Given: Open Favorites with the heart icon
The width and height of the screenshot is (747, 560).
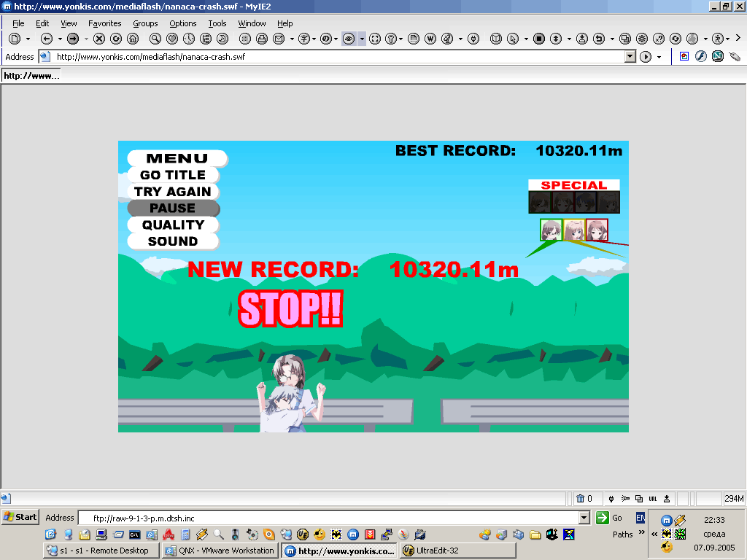Looking at the screenshot, I should pos(172,39).
